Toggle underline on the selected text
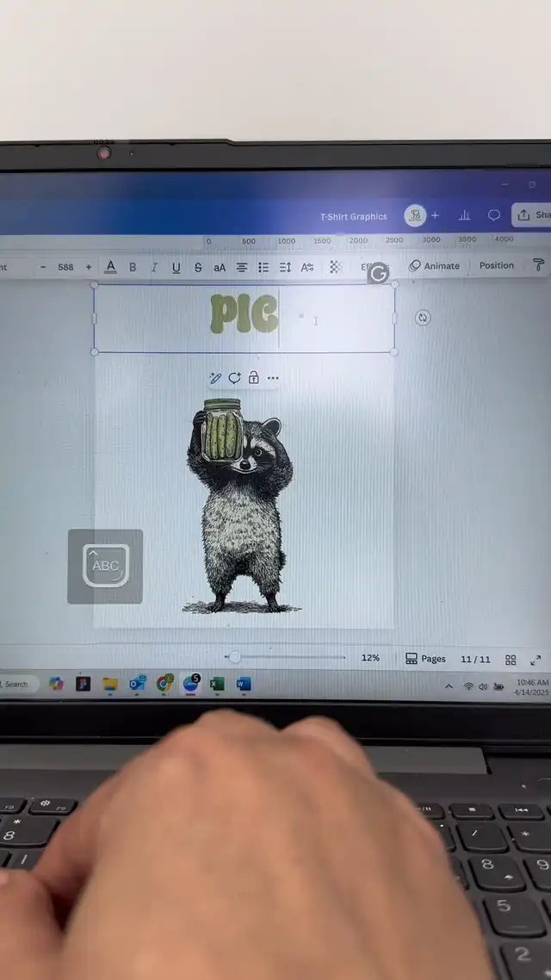The width and height of the screenshot is (551, 980). tap(176, 268)
